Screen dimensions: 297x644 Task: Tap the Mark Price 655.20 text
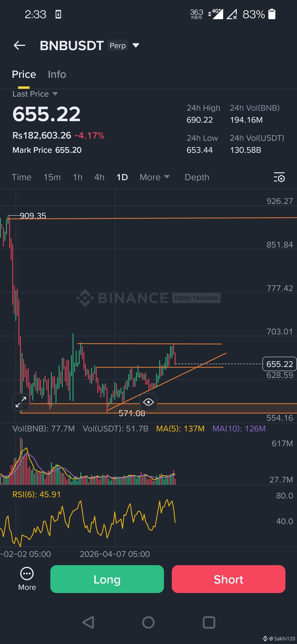coord(47,150)
